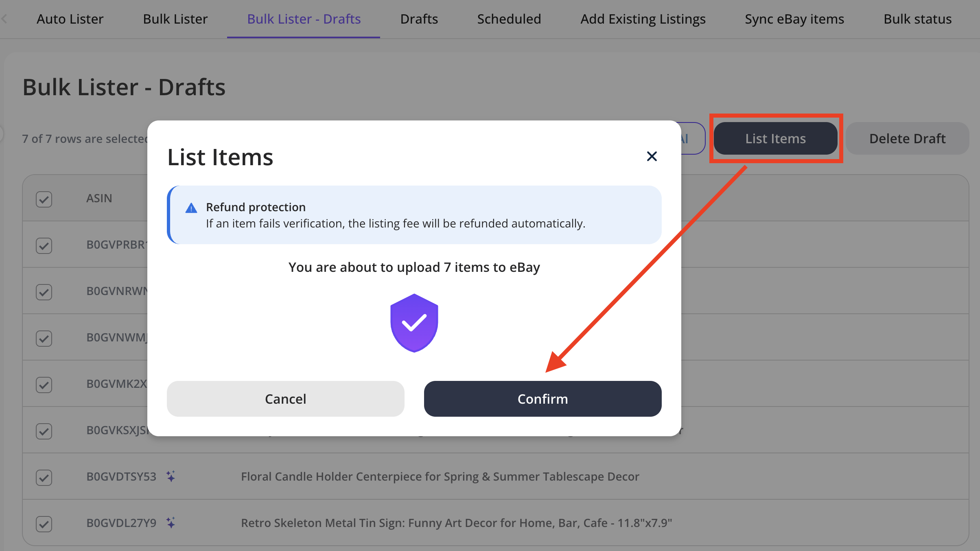Open the Bulk Lister tab
The image size is (980, 551).
[175, 19]
